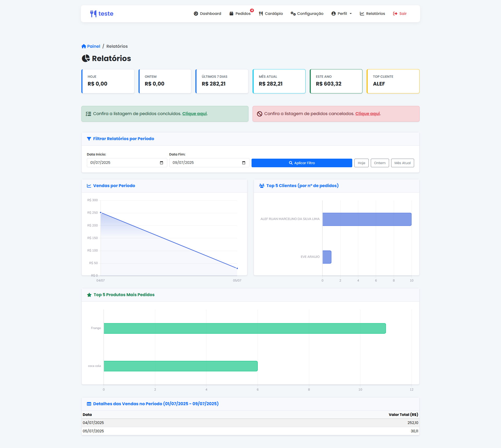Select Relatórios in the navbar
501x448 pixels.
tap(372, 14)
